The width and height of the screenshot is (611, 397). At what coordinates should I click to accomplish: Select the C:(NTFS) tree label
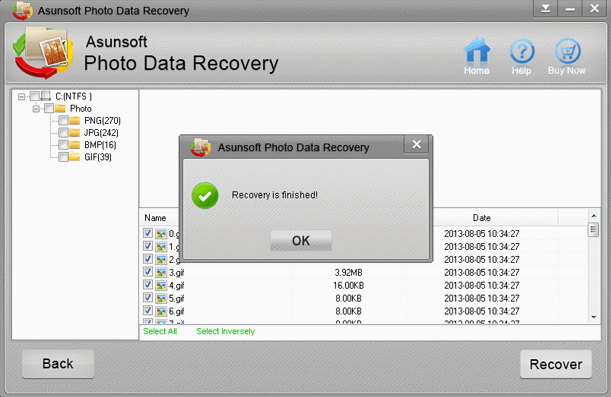click(x=74, y=96)
